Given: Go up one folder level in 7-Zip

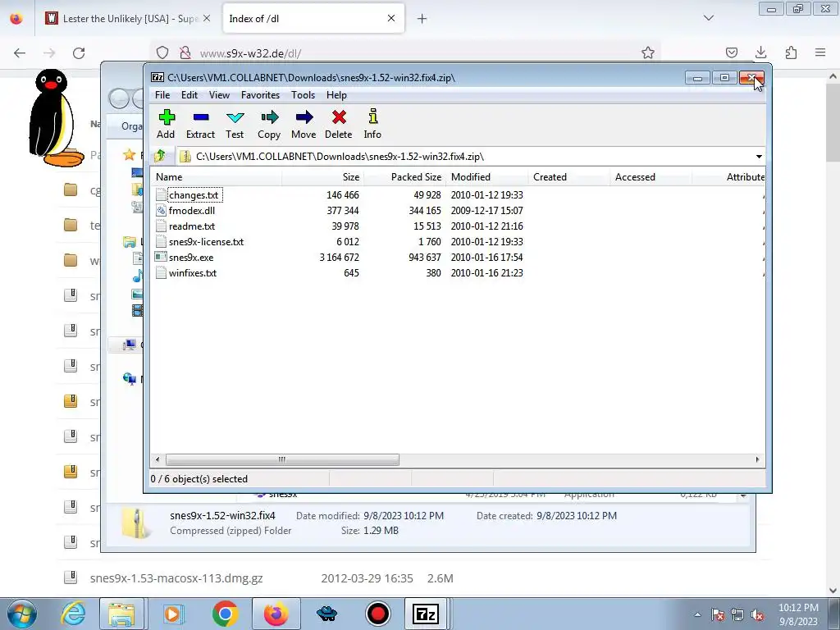Looking at the screenshot, I should click(160, 156).
